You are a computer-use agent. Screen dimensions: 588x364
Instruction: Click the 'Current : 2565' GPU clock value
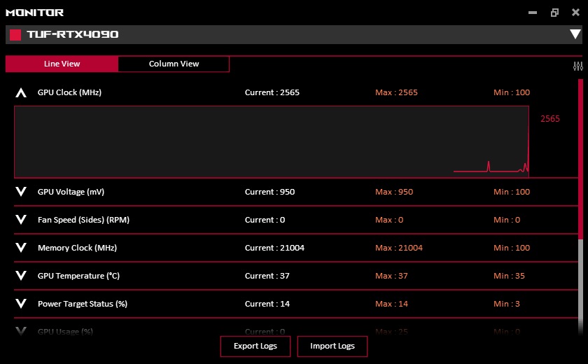click(272, 92)
